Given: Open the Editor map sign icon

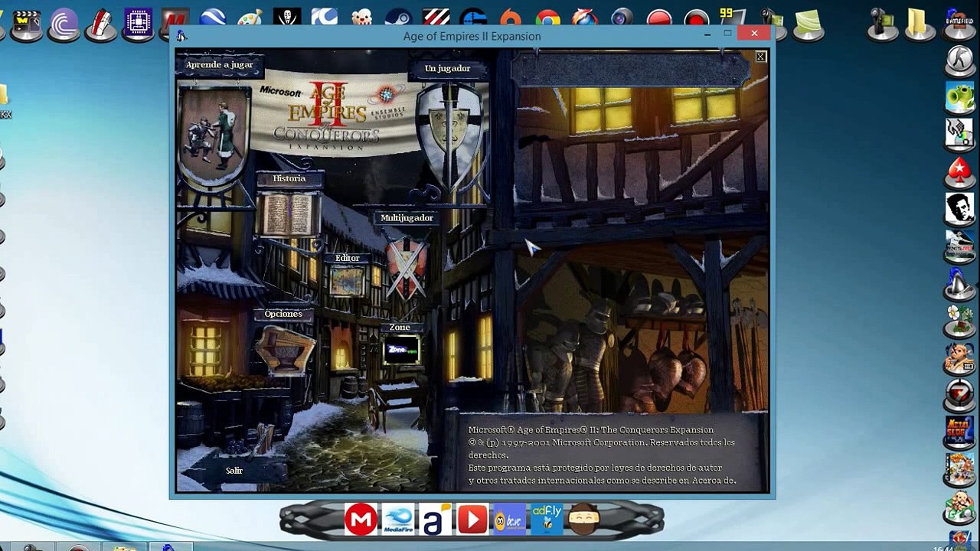Looking at the screenshot, I should 347,281.
